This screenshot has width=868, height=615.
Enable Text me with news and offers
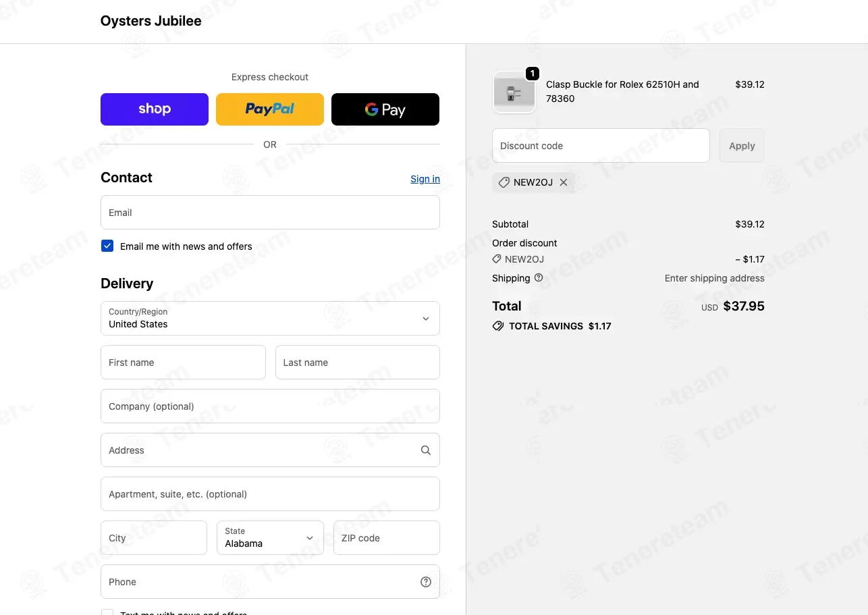(107, 612)
